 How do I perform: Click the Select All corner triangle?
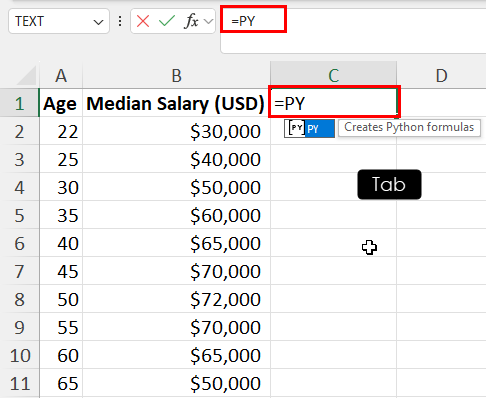pos(27,75)
